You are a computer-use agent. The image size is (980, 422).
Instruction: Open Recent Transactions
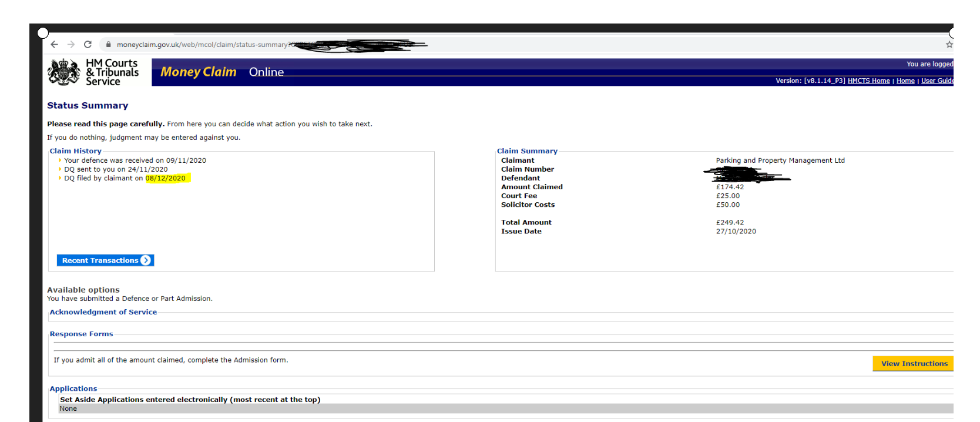pyautogui.click(x=105, y=260)
